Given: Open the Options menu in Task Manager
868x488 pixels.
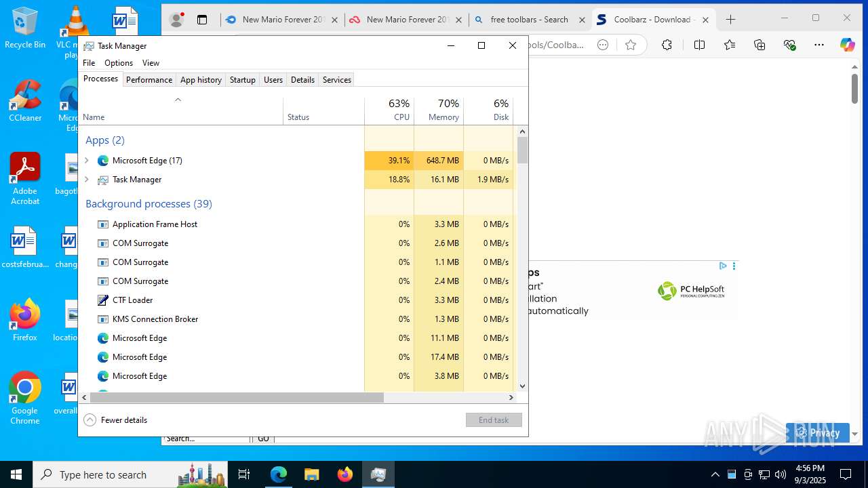Looking at the screenshot, I should click(119, 63).
